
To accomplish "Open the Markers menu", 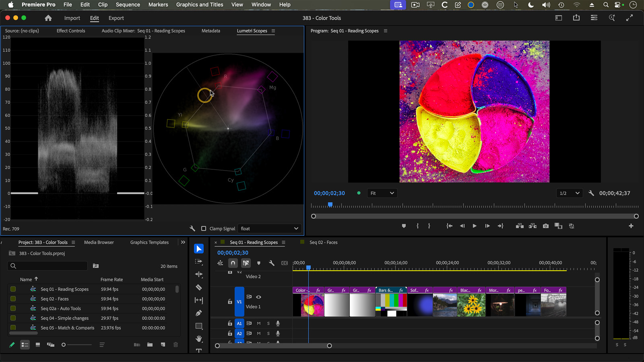I will 158,4.
